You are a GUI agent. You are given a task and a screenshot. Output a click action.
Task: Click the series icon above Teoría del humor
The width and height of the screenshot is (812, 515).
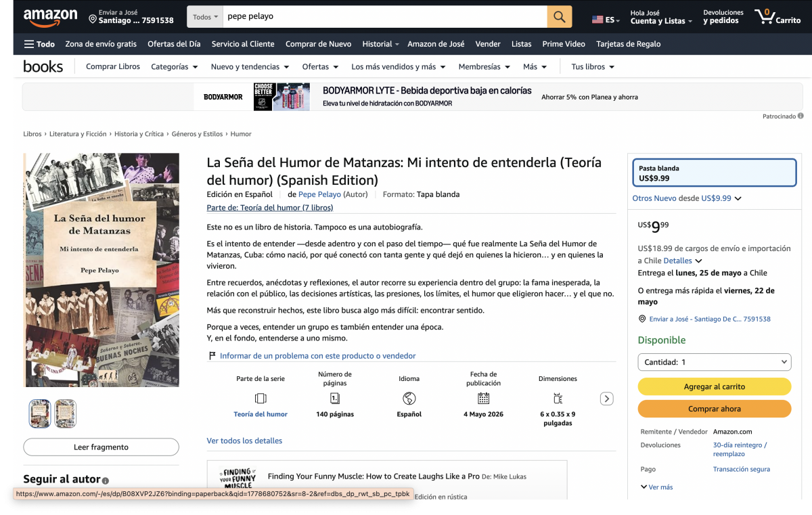tap(261, 399)
